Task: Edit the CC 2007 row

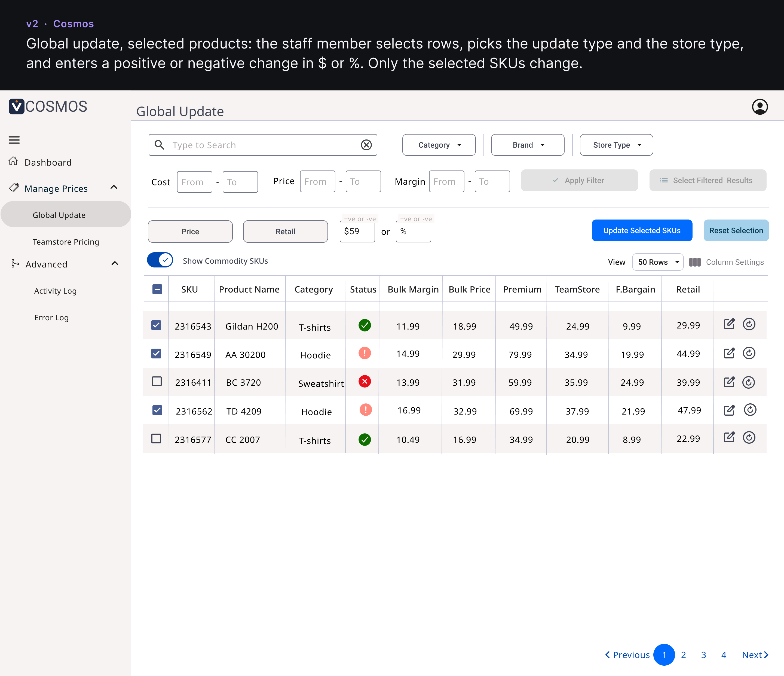Action: click(x=729, y=437)
